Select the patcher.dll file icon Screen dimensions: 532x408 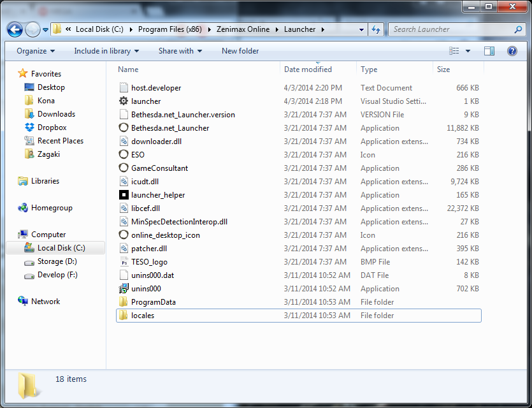pyautogui.click(x=124, y=249)
